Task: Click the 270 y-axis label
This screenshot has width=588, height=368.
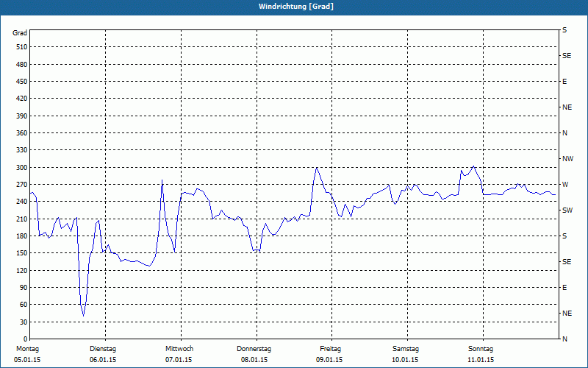Action: (22, 185)
